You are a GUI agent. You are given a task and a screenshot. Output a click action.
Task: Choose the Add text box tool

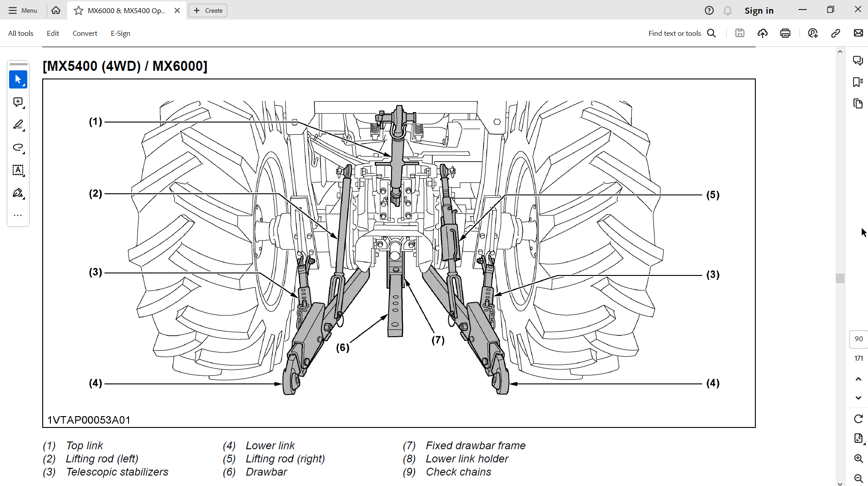18,170
